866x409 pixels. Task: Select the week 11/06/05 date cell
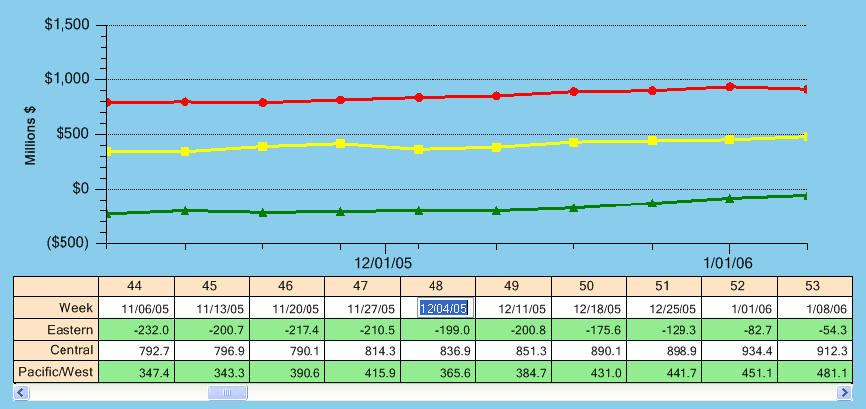click(x=136, y=308)
